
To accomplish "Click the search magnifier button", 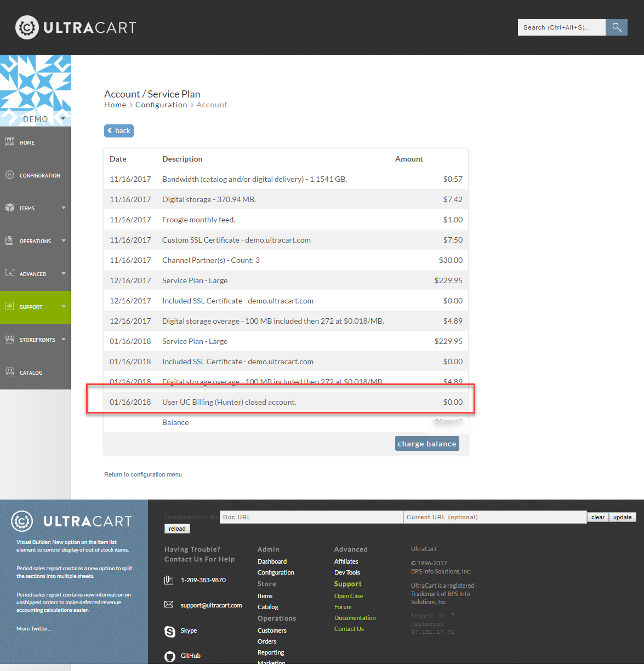I will pos(617,27).
